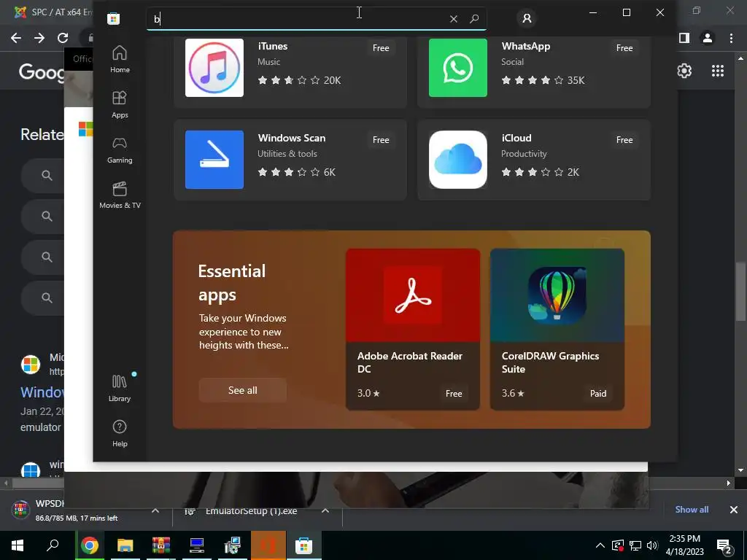Open Windows Start menu
Image resolution: width=747 pixels, height=560 pixels.
tap(18, 545)
